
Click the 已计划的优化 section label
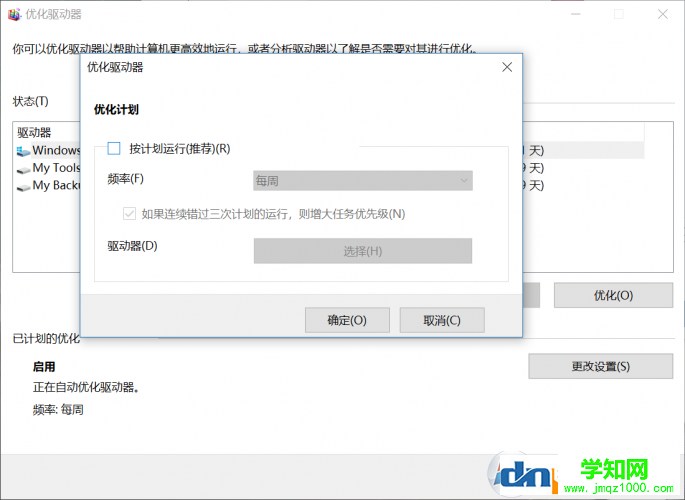pyautogui.click(x=46, y=338)
